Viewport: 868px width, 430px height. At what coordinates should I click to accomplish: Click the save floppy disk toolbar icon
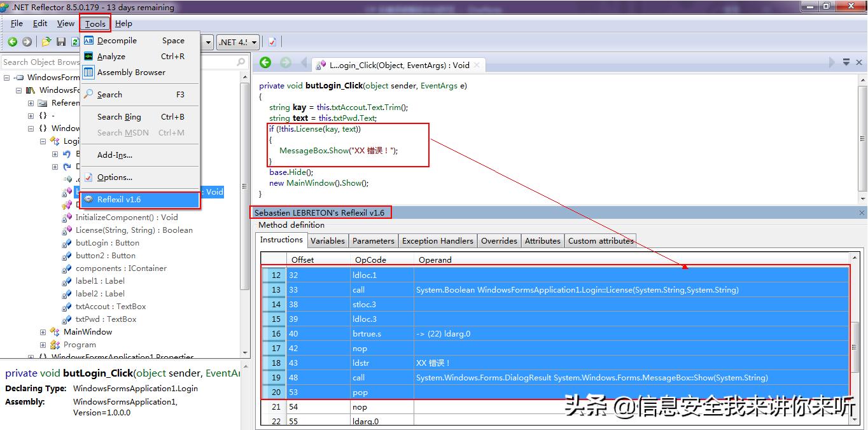pyautogui.click(x=61, y=42)
